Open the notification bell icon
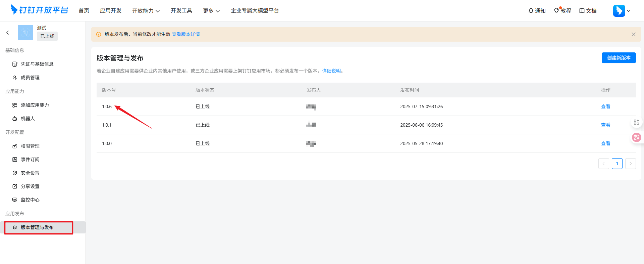 point(531,11)
